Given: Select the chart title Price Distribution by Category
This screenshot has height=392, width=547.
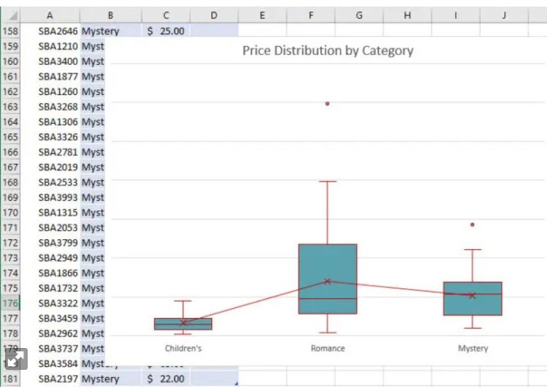Looking at the screenshot, I should 327,50.
